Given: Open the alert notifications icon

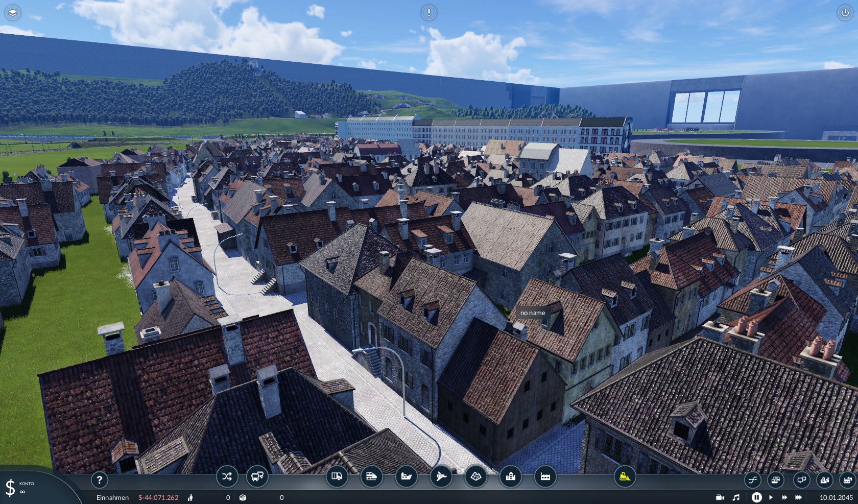Looking at the screenshot, I should [x=428, y=13].
